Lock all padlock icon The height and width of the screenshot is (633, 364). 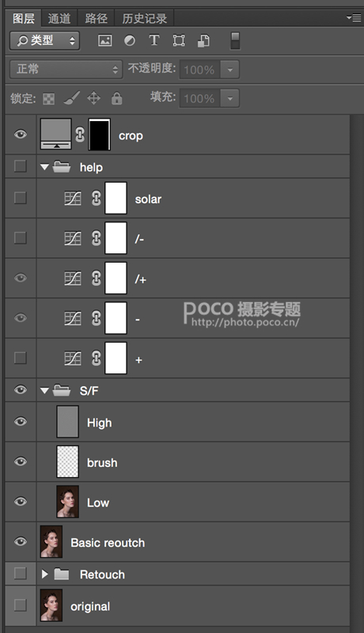[116, 98]
